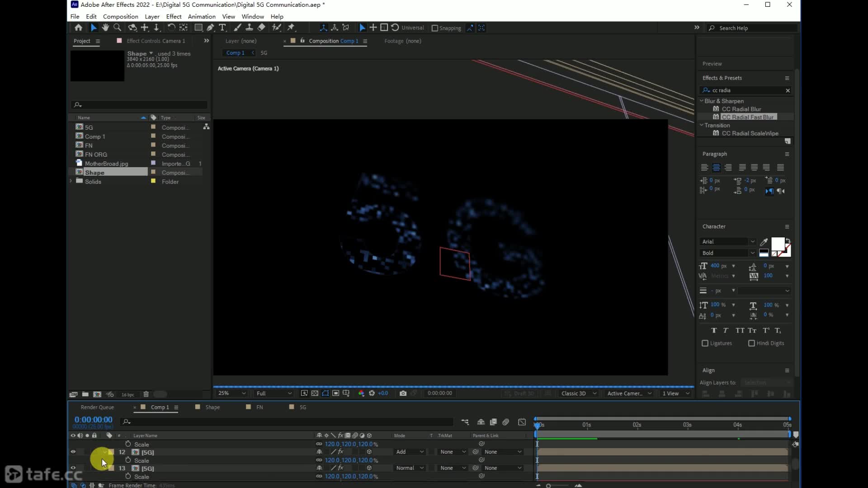Click the Faux Bold button in Character panel

[x=714, y=330]
